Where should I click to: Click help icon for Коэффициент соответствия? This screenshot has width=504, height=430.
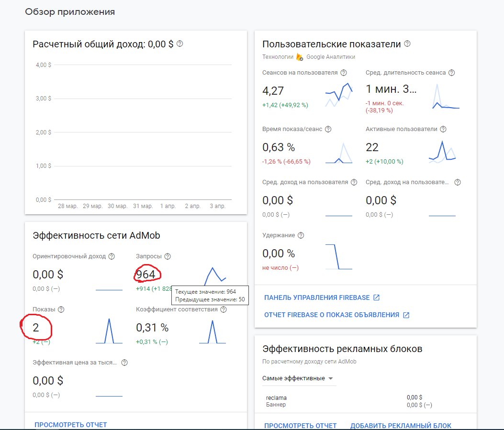pyautogui.click(x=224, y=309)
